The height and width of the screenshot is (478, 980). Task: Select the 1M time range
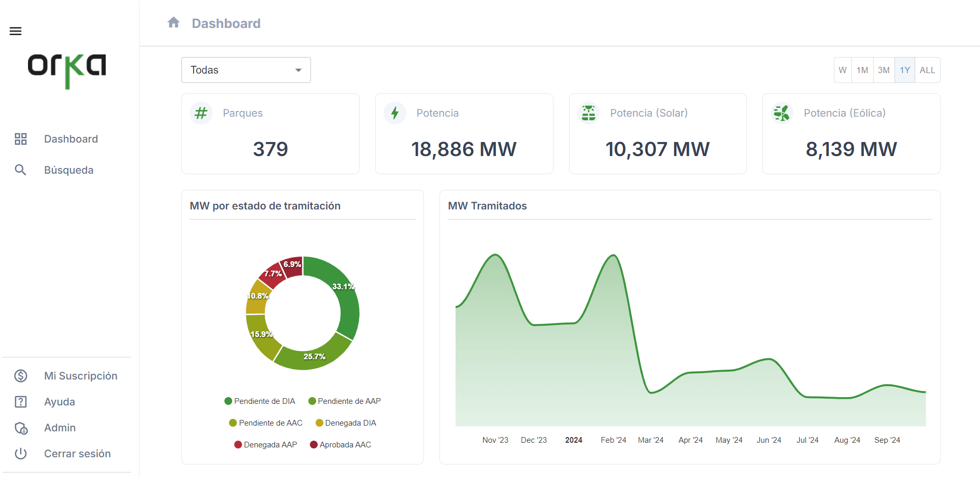[x=862, y=70]
